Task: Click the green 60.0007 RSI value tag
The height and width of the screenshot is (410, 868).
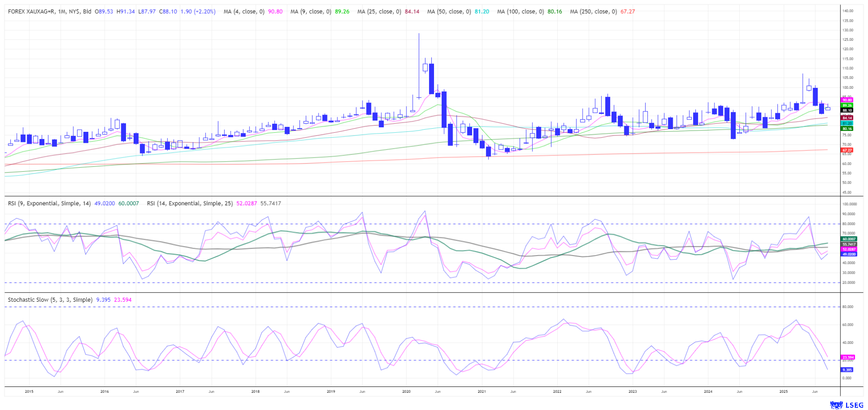Action: point(849,239)
